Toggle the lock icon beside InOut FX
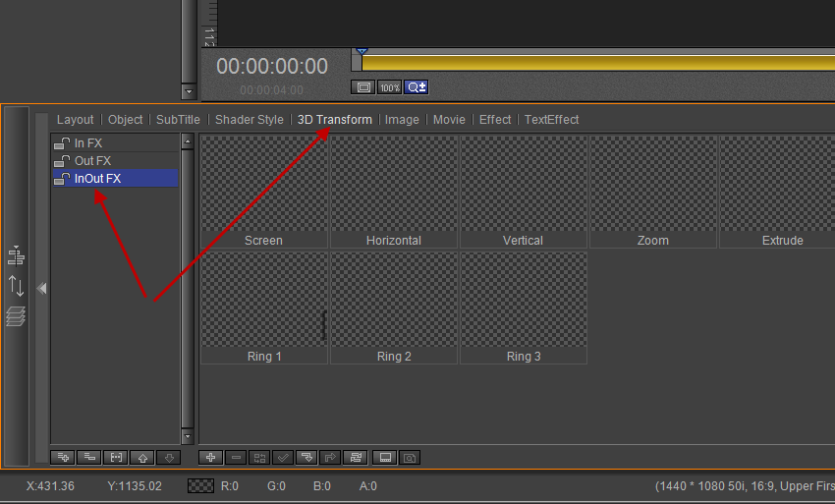The image size is (835, 504). pos(62,179)
